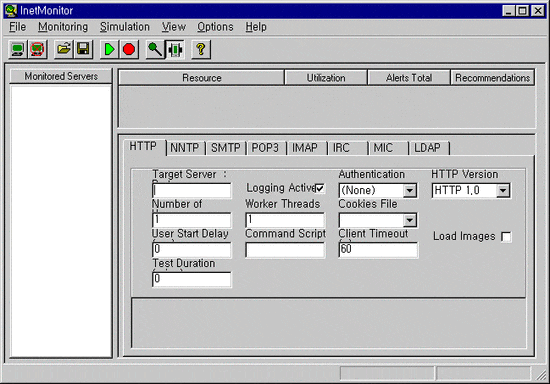Enable the Load Images checkbox
550x384 pixels.
[x=506, y=237]
